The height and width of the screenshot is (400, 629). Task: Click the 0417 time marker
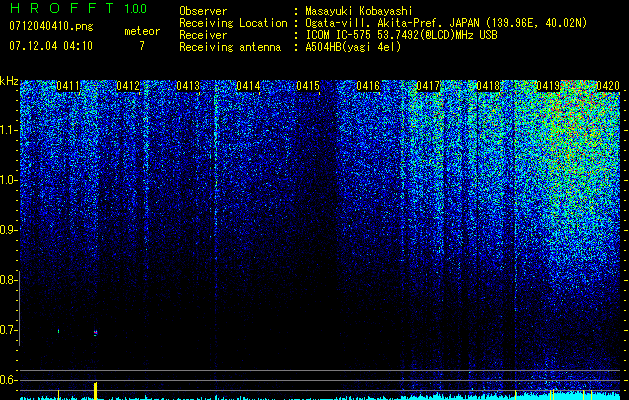click(x=428, y=86)
